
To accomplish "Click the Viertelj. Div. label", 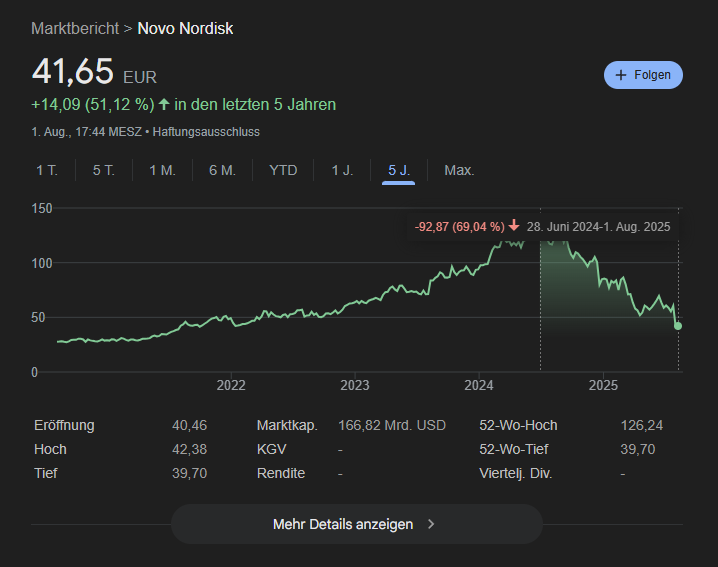I will [x=516, y=473].
